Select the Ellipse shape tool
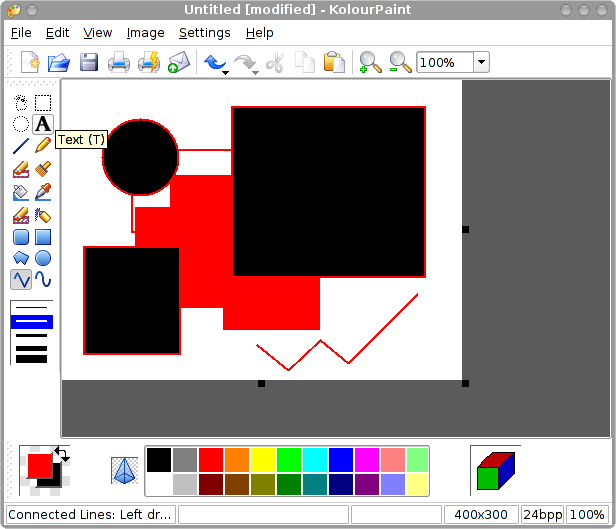Image resolution: width=616 pixels, height=529 pixels. point(43,259)
